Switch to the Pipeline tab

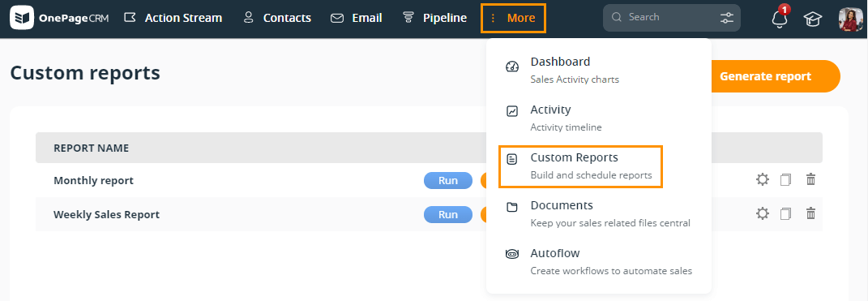point(435,18)
